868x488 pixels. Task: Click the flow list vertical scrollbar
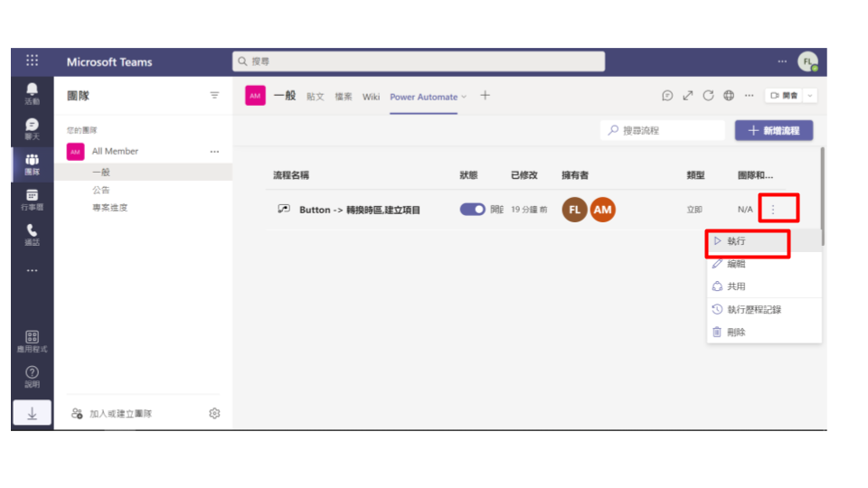[x=823, y=196]
